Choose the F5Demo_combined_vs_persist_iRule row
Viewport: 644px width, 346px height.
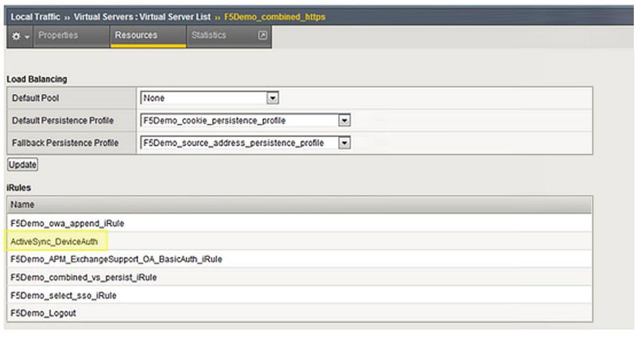pos(83,278)
